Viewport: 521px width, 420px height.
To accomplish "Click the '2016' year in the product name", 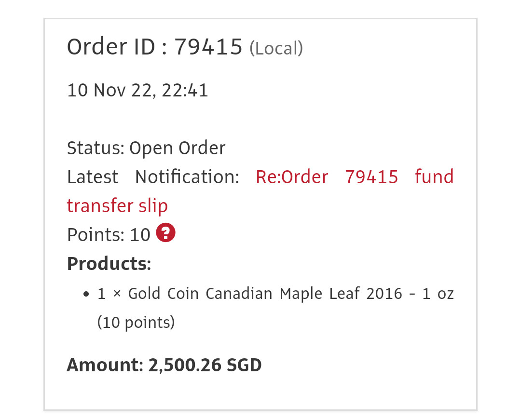I will 384,293.
